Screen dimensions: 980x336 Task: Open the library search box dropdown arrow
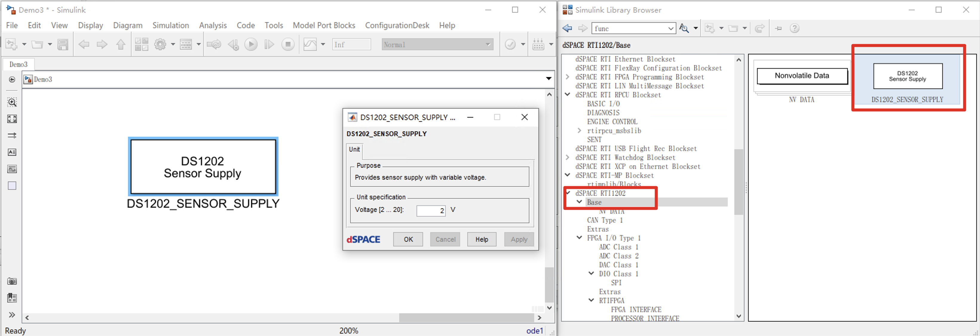(671, 29)
